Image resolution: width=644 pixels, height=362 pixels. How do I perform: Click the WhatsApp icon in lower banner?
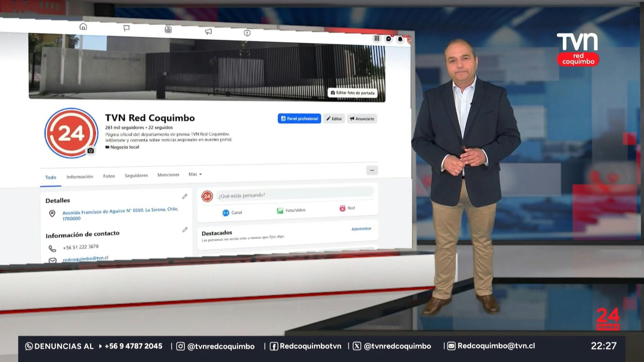pyautogui.click(x=29, y=346)
